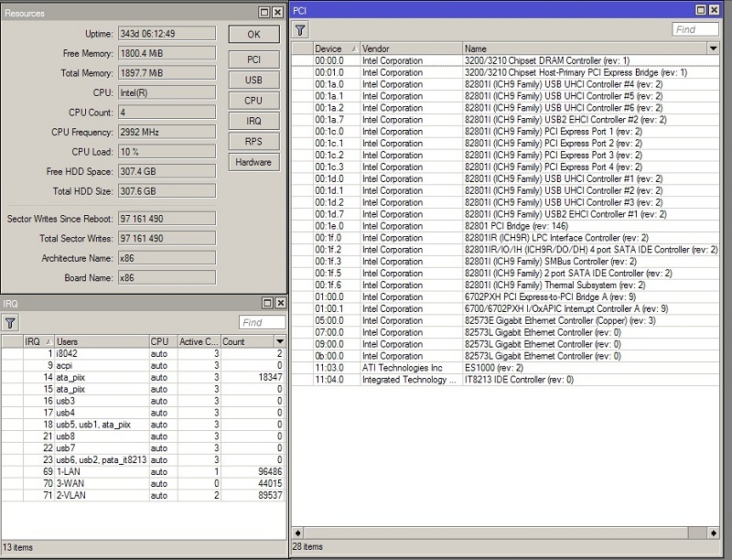The width and height of the screenshot is (732, 560).
Task: Open USB device list button
Action: (x=254, y=81)
